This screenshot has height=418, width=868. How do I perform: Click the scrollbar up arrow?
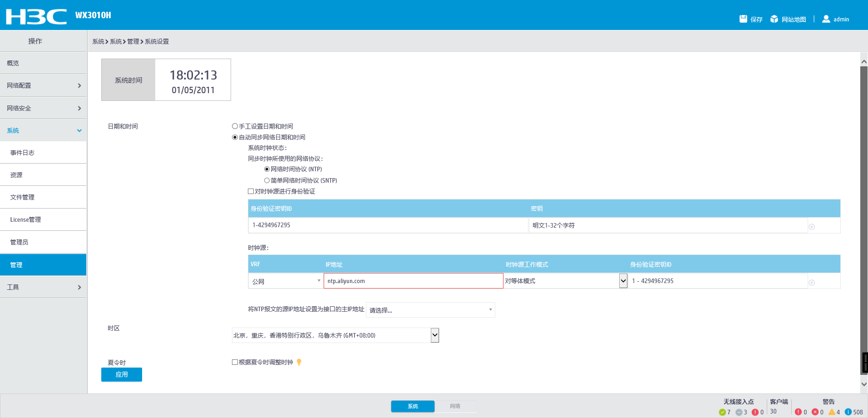click(x=864, y=62)
